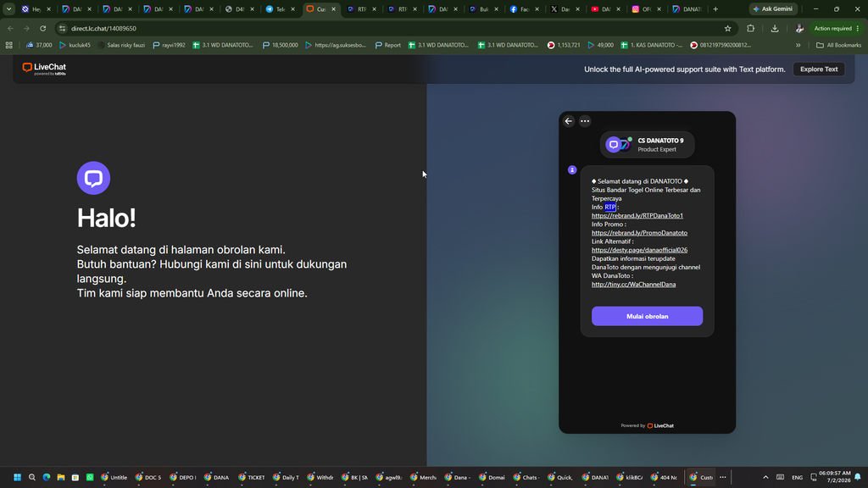The width and height of the screenshot is (868, 488).
Task: Bookmark this page with the star icon
Action: click(x=727, y=28)
